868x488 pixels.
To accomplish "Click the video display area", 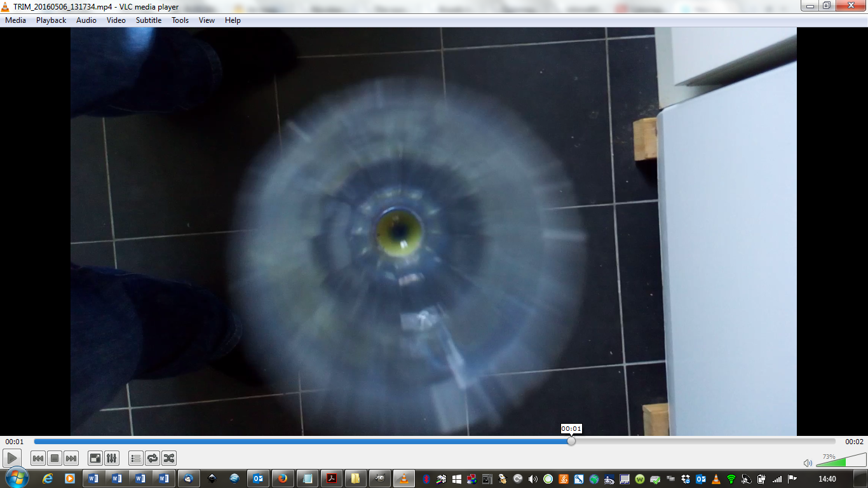I will click(x=433, y=231).
